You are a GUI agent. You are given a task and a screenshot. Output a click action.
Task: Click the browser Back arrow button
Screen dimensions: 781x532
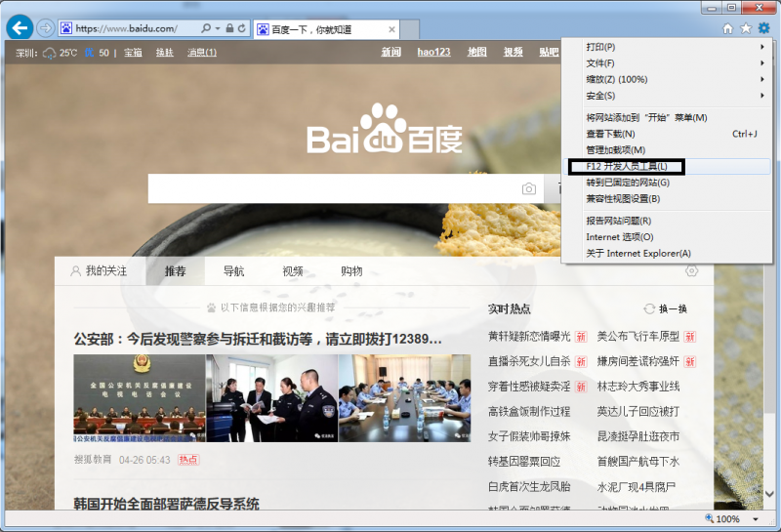pos(20,28)
